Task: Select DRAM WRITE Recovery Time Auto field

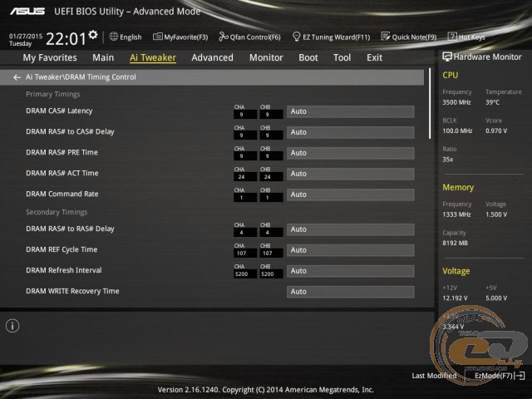Action: coord(351,292)
